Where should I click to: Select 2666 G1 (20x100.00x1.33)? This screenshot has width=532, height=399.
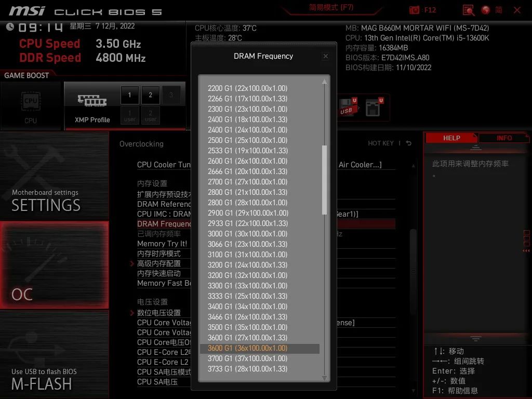point(247,171)
